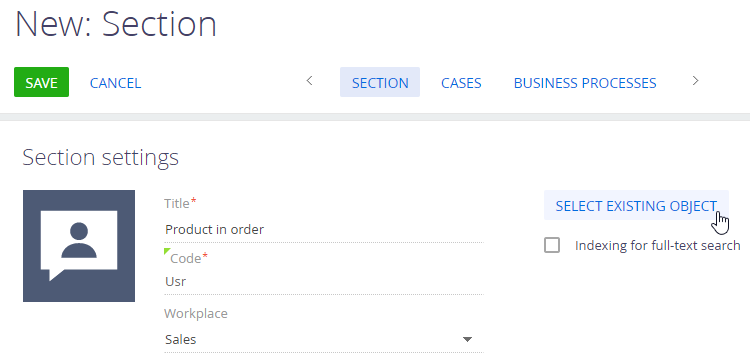Screen dimensions: 750x361
Task: Click the green SAVE button
Action: [x=42, y=82]
